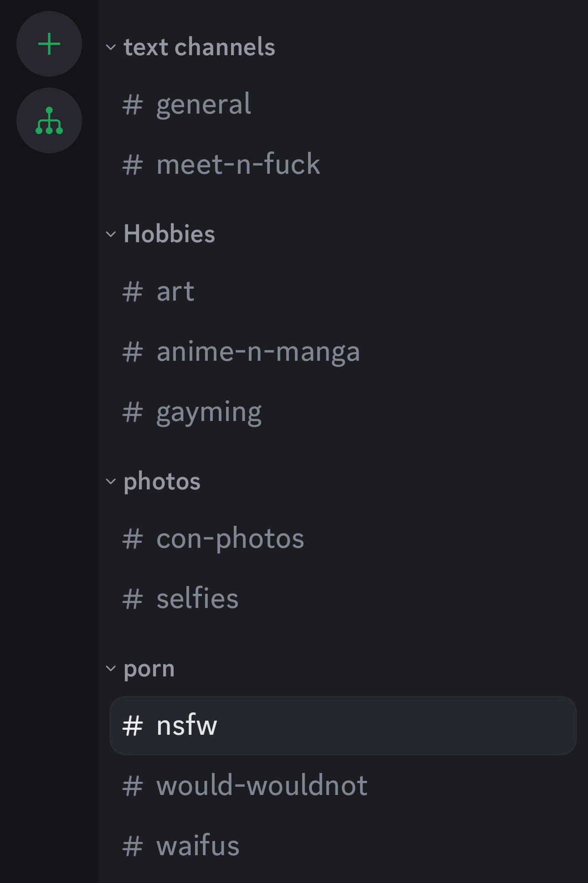Collapse the Hobbies category chevron
This screenshot has height=883, width=588.
(111, 234)
